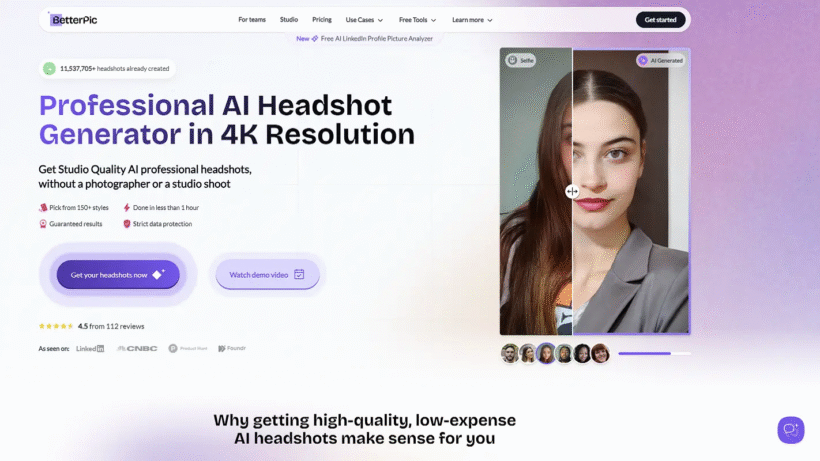
Task: Open the For teams menu item
Action: coord(252,20)
